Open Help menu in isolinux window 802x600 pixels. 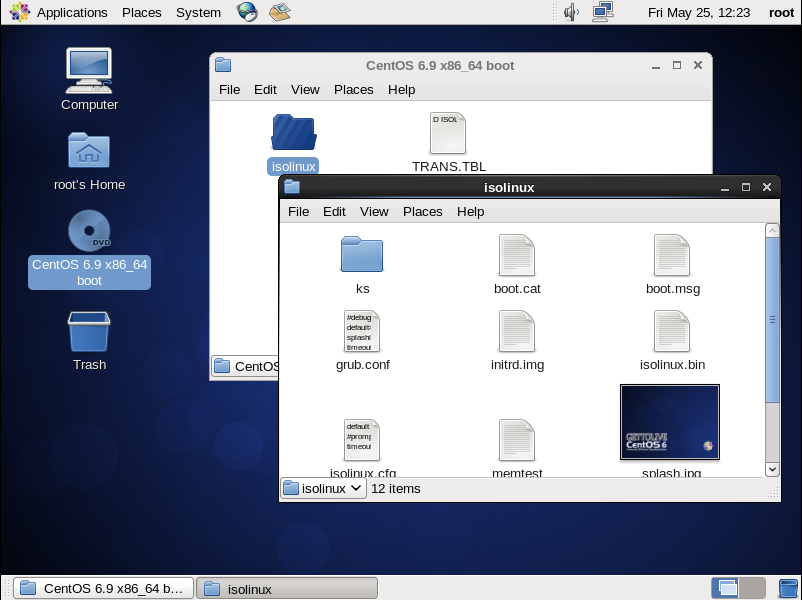470,212
